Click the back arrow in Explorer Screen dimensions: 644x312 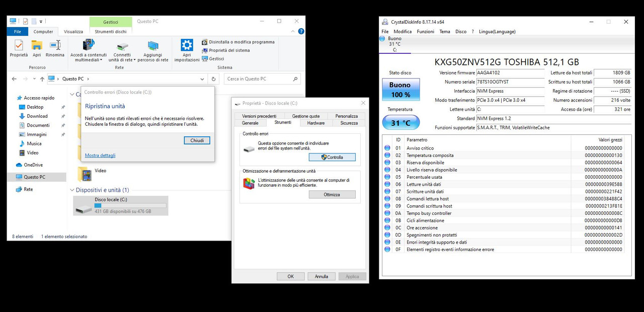[14, 79]
